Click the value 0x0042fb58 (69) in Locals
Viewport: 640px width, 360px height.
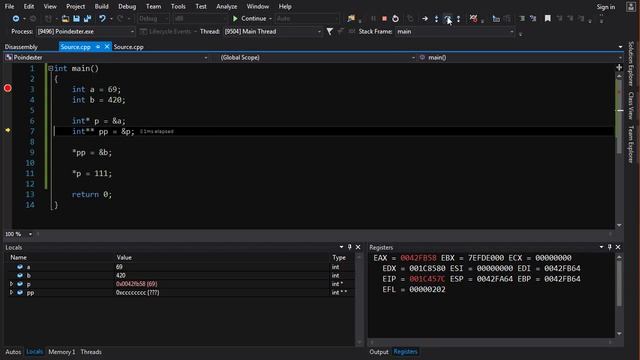136,284
